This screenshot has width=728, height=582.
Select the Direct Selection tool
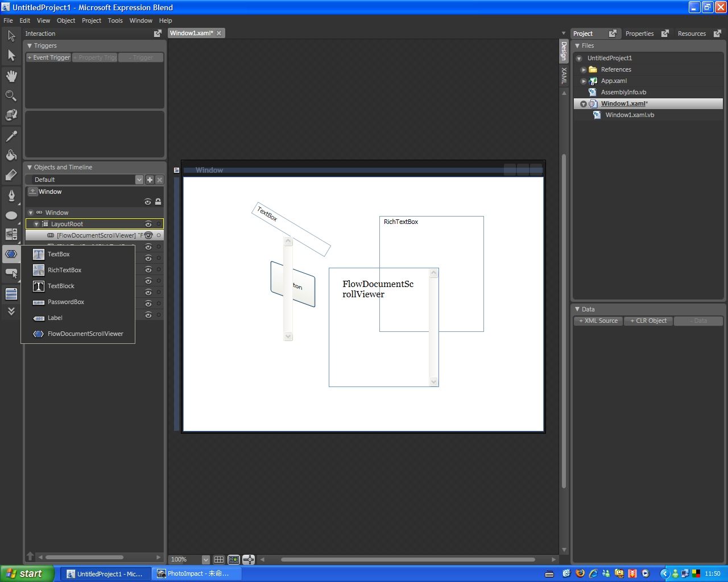(x=11, y=56)
